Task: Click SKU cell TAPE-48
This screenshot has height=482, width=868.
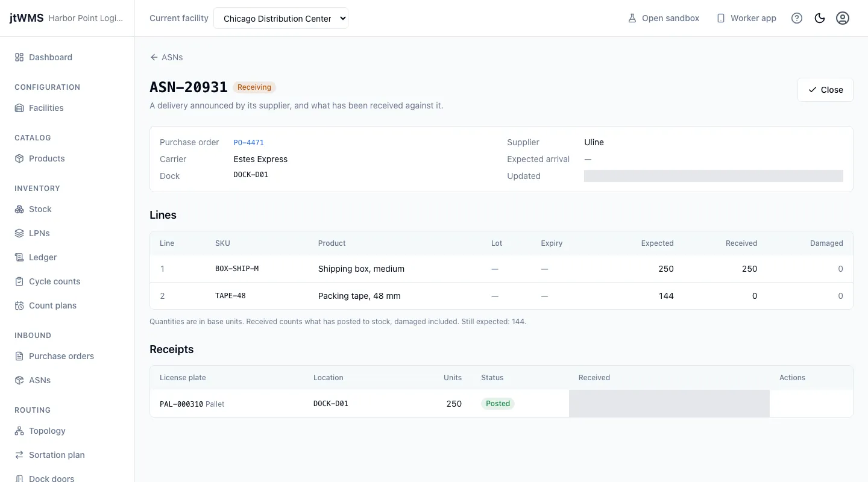Action: [230, 296]
